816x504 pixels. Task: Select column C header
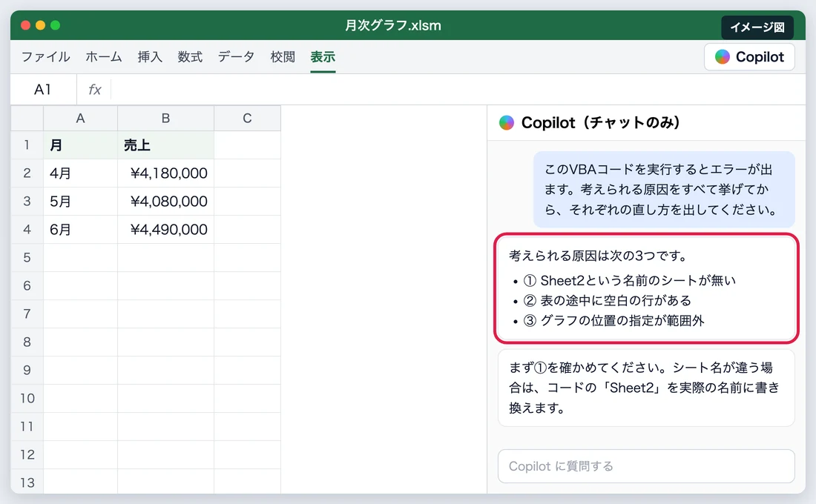tap(247, 119)
